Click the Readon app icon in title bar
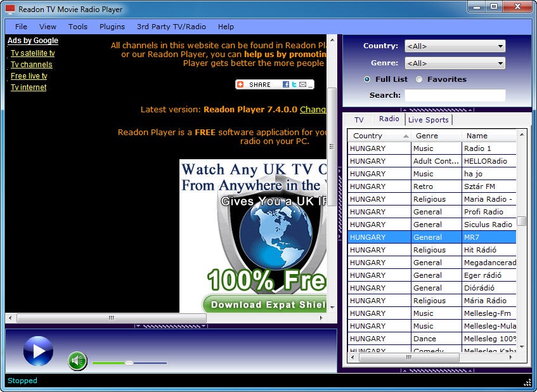 pos(10,10)
